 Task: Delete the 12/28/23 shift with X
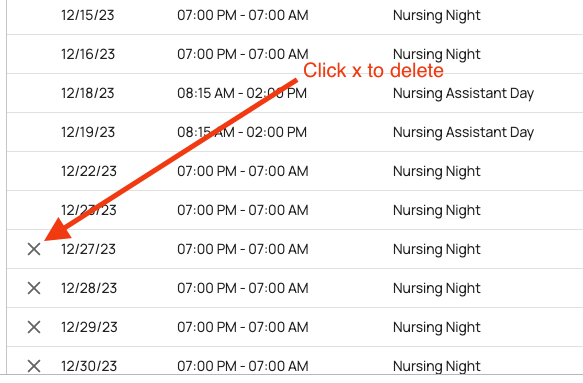click(34, 288)
